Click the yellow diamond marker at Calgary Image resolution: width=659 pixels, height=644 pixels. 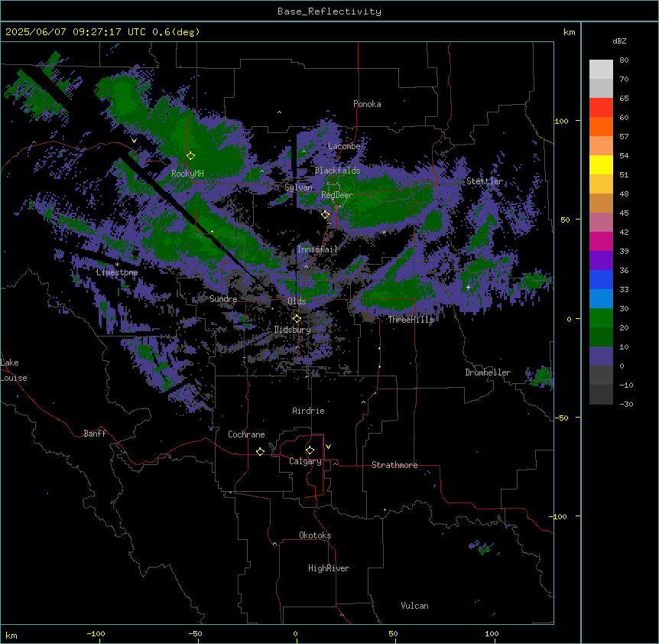(x=310, y=450)
